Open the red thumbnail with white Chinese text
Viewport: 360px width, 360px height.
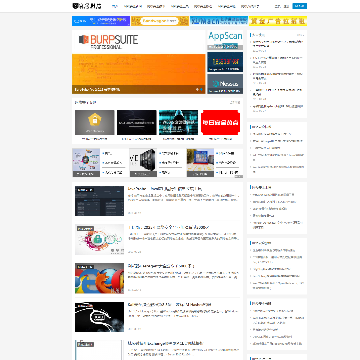pyautogui.click(x=220, y=122)
